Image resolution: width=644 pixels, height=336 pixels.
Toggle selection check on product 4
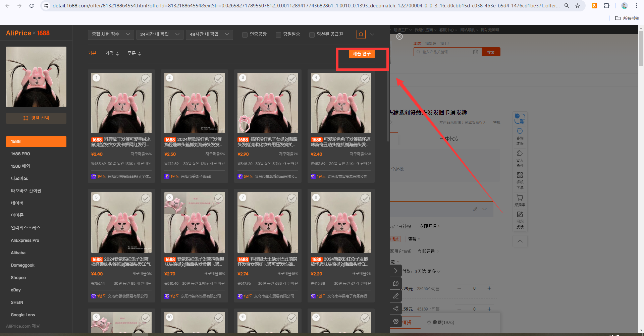click(x=365, y=78)
